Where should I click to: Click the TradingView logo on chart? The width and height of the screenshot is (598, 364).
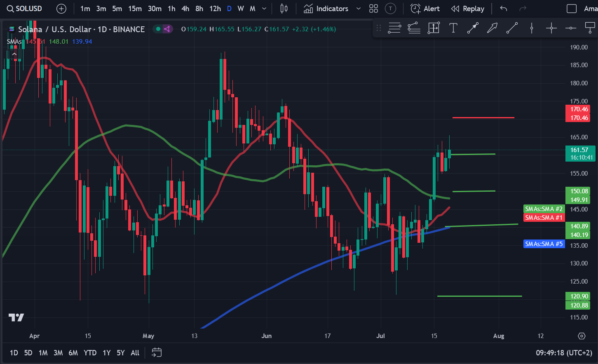click(16, 317)
